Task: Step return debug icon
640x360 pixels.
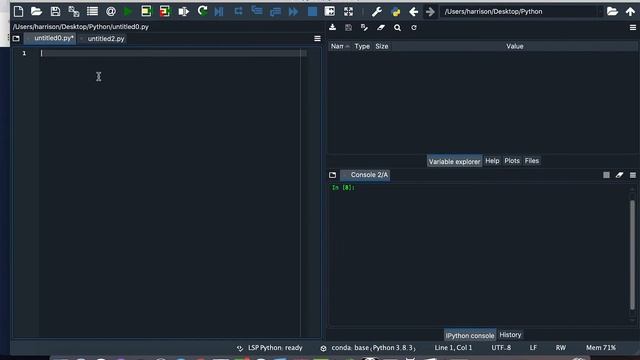Action: click(x=276, y=11)
